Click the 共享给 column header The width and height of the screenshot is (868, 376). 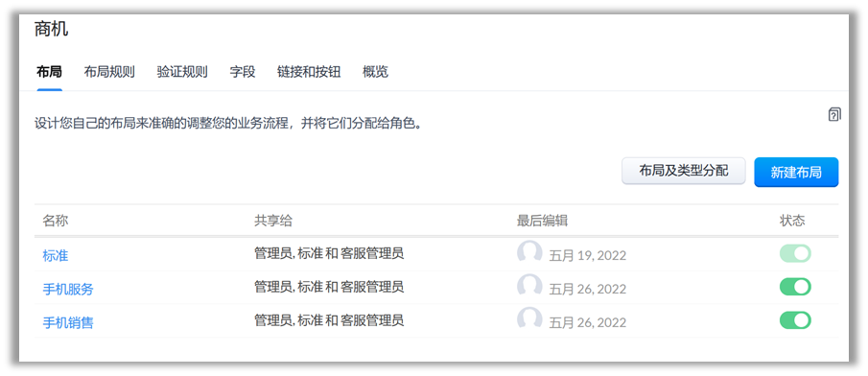pyautogui.click(x=273, y=221)
